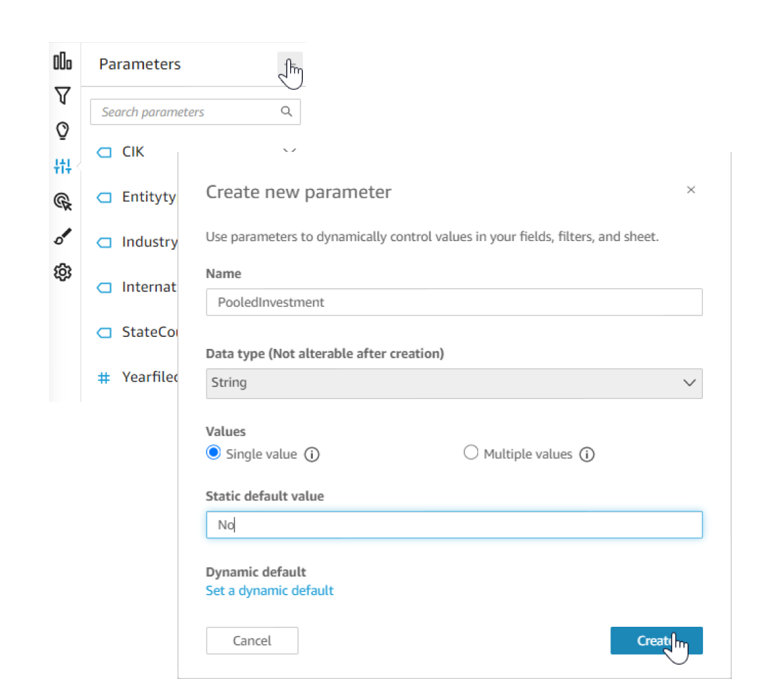Open the Visualize bar chart icon
784x679 pixels.
point(62,61)
